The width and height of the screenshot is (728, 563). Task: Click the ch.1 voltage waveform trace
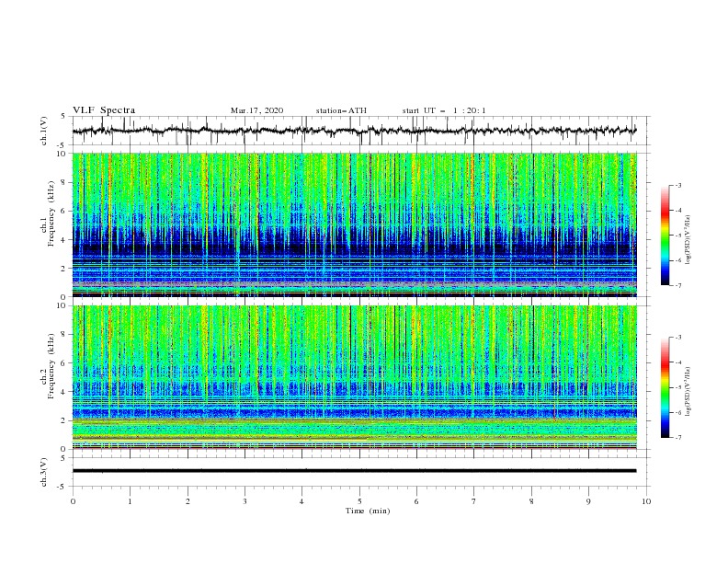point(354,131)
